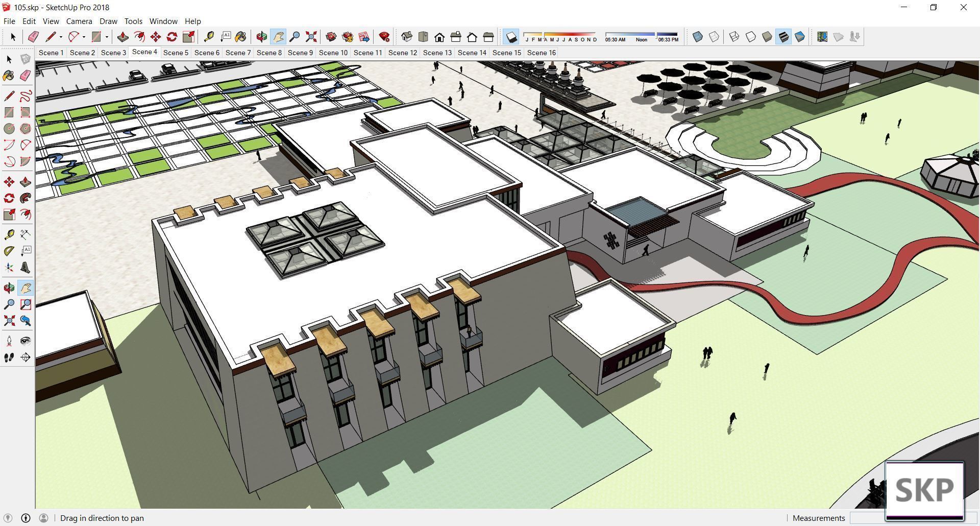Click the model credits info icon
Image resolution: width=980 pixels, height=526 pixels.
click(x=26, y=518)
